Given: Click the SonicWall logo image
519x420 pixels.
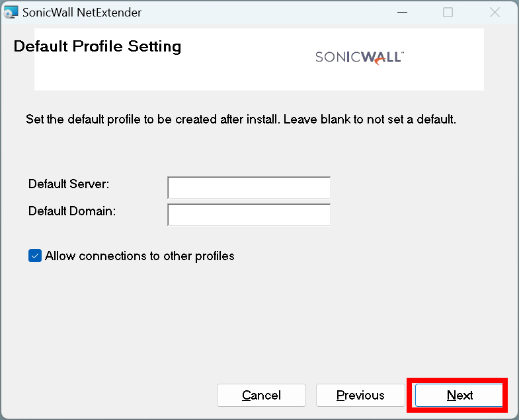Looking at the screenshot, I should click(x=360, y=57).
